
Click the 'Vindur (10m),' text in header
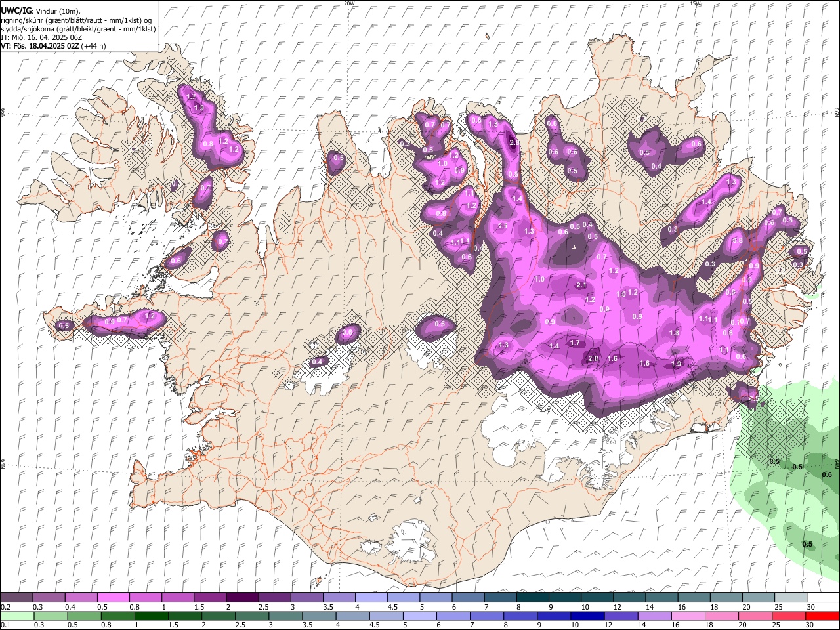pyautogui.click(x=58, y=11)
